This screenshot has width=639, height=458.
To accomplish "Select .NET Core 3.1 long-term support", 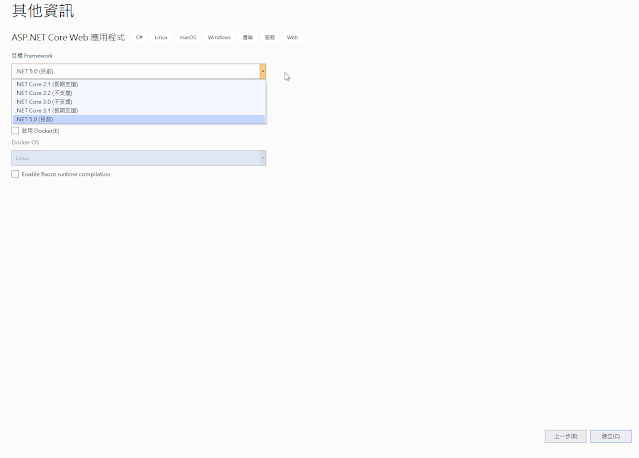I will pos(139,110).
